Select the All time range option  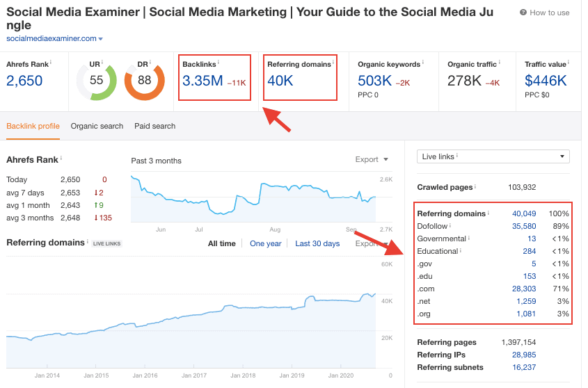click(221, 244)
